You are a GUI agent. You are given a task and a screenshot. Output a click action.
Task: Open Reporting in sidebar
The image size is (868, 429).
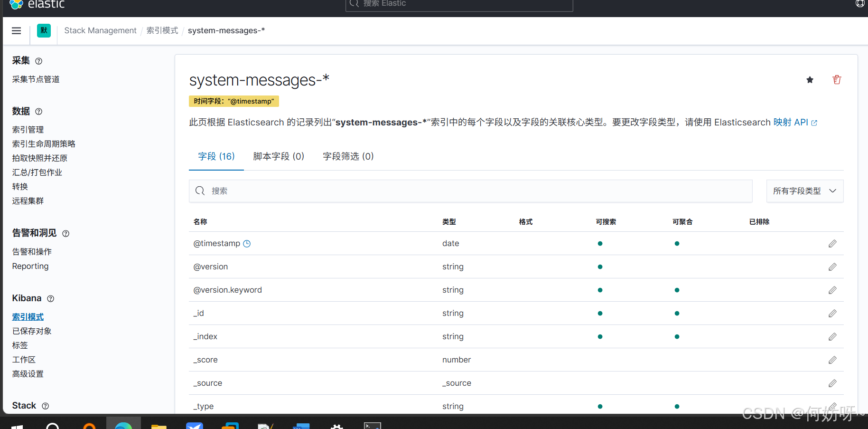30,267
